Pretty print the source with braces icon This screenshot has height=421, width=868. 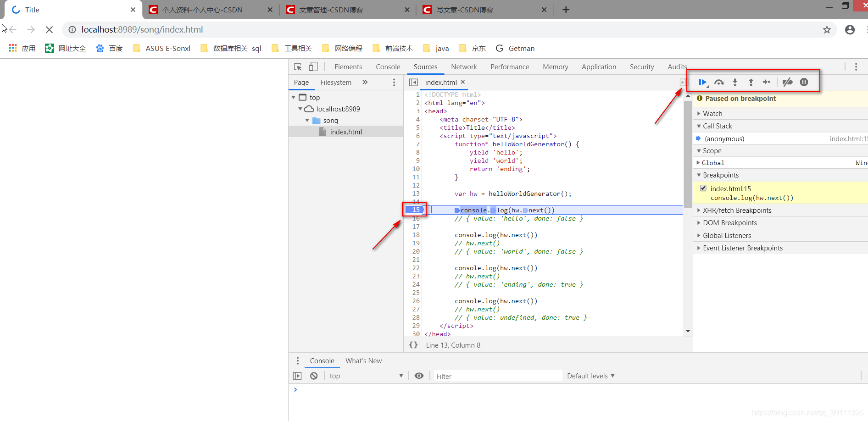coord(413,345)
